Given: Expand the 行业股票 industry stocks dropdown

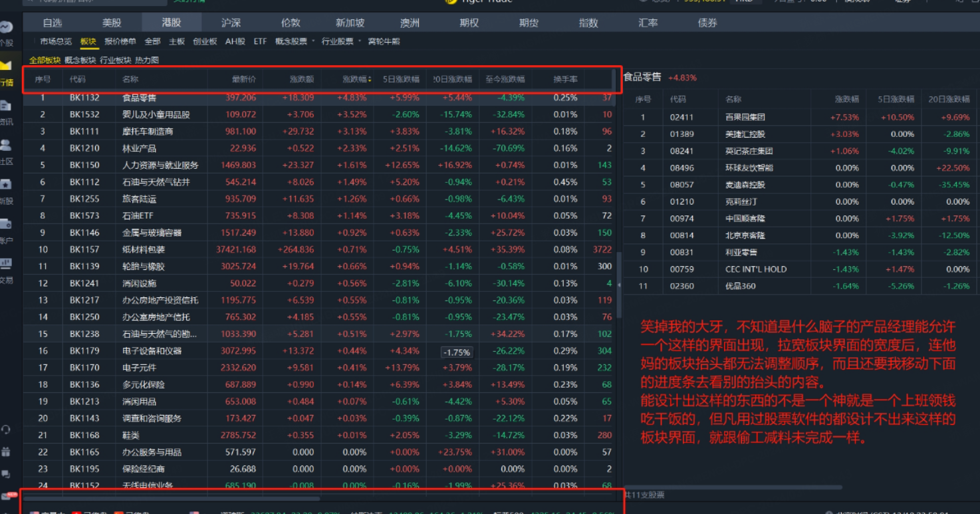Looking at the screenshot, I should (x=341, y=41).
